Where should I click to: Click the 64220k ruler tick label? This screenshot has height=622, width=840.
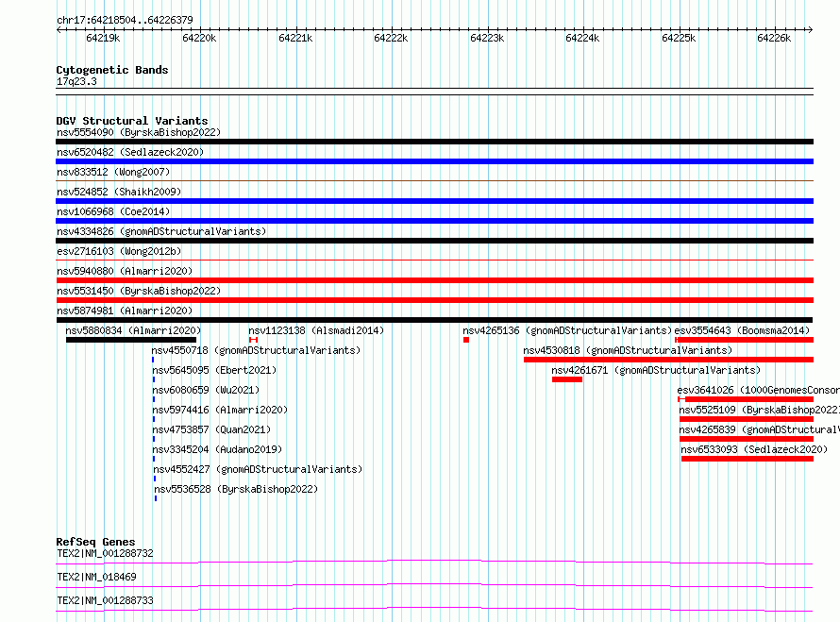(x=199, y=38)
